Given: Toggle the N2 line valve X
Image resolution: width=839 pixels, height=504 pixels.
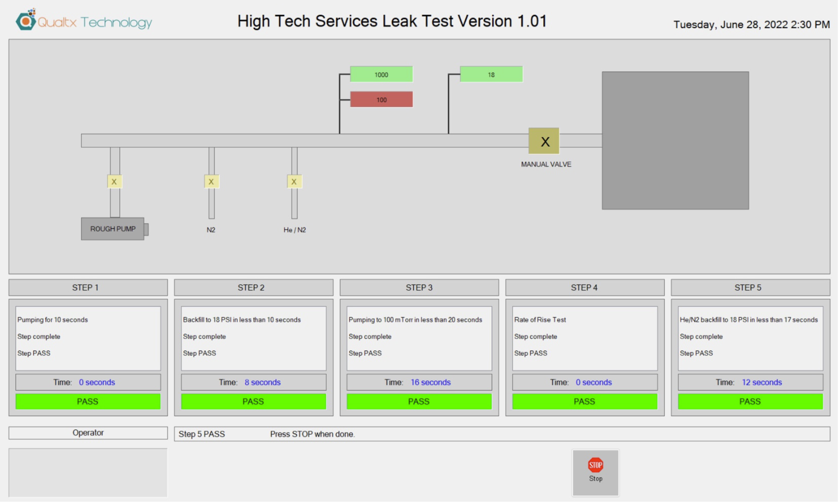Looking at the screenshot, I should coord(211,182).
